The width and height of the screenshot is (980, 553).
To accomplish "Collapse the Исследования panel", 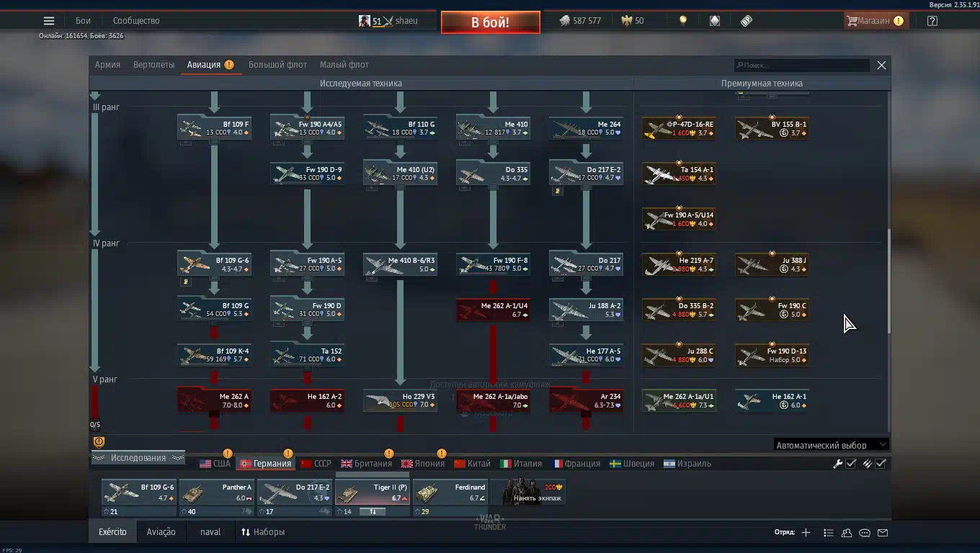I will pyautogui.click(x=138, y=458).
